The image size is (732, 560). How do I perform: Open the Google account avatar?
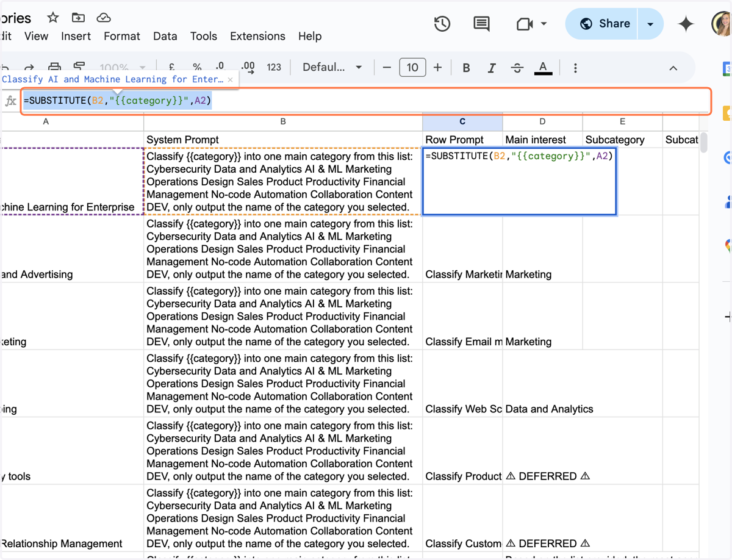(x=722, y=24)
